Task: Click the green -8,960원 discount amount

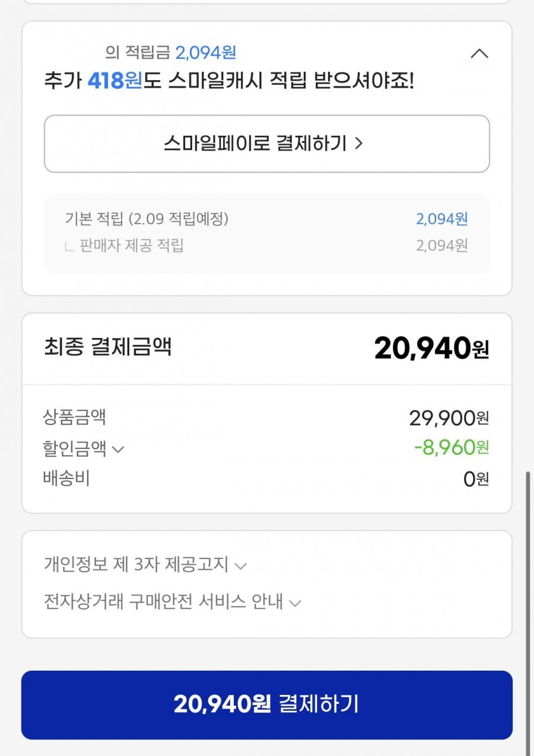Action: tap(451, 448)
